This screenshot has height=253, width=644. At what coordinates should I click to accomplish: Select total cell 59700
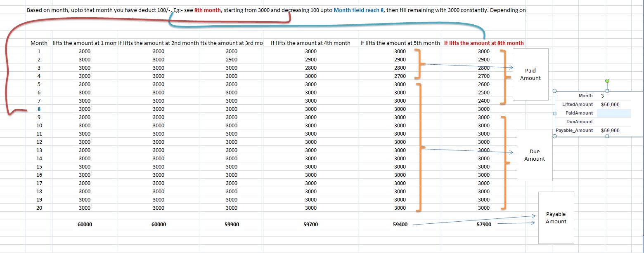coord(311,225)
